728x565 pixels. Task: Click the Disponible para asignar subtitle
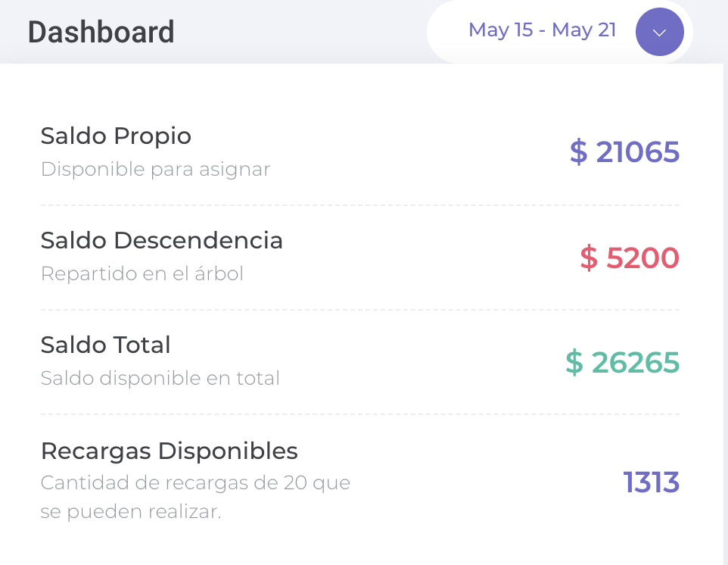[156, 169]
